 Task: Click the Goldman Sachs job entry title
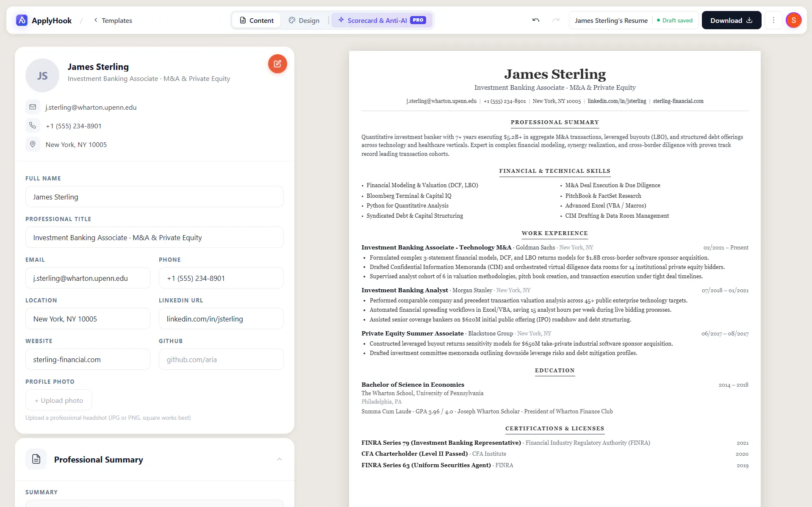[436, 248]
